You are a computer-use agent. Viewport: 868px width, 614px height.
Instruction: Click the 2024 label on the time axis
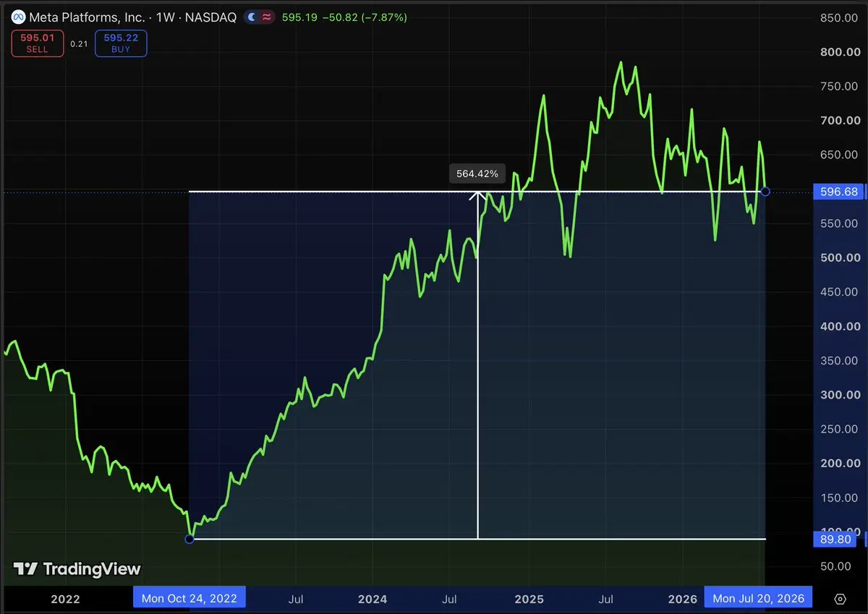[x=373, y=599]
